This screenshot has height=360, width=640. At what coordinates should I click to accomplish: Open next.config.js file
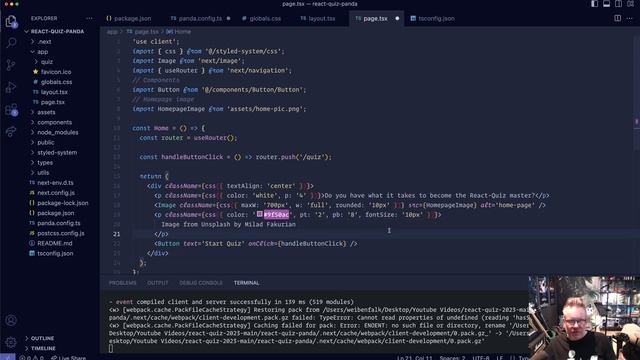tap(56, 193)
